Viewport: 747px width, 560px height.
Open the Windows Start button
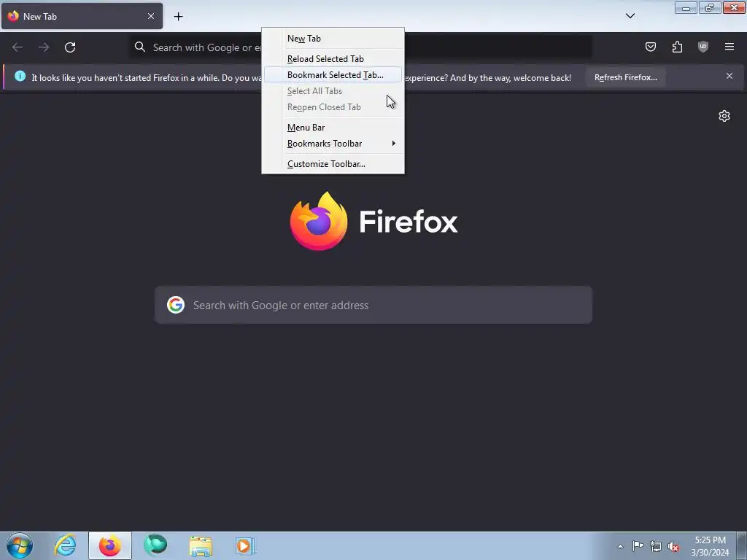pos(20,545)
